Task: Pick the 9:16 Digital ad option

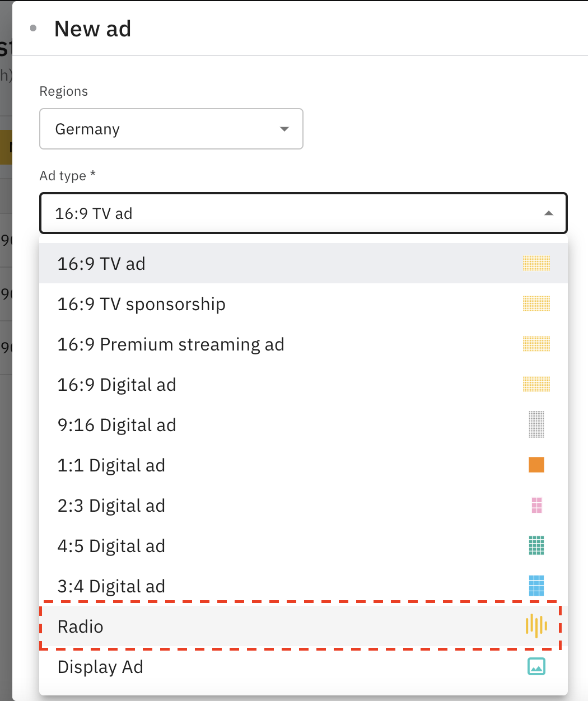Action: point(116,425)
